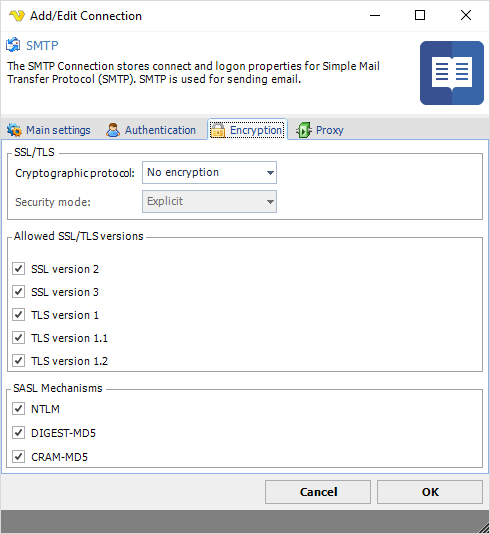This screenshot has width=490, height=534.
Task: Click the yellow app logo in title bar
Action: click(x=17, y=16)
